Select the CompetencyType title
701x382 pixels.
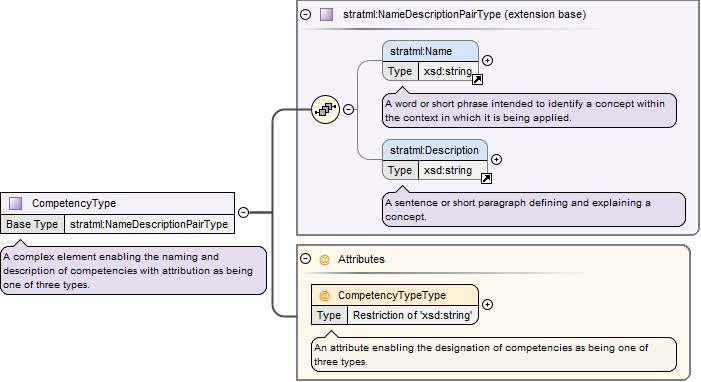(x=74, y=204)
